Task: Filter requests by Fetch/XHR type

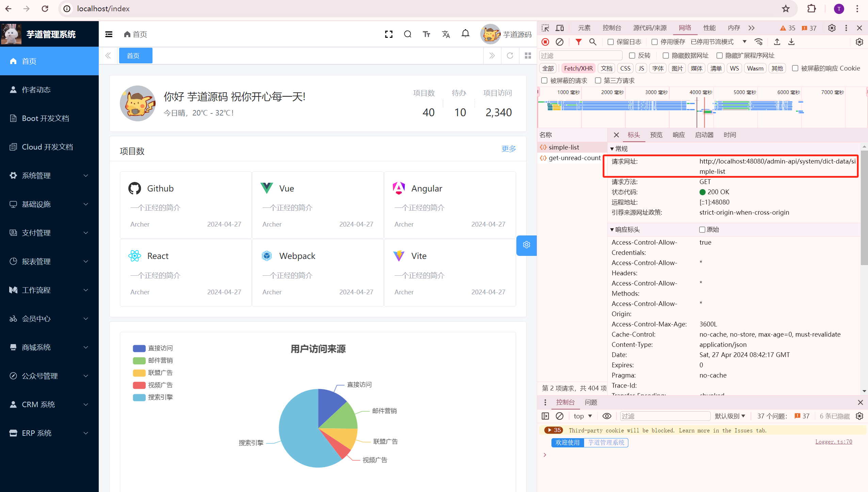Action: click(578, 68)
